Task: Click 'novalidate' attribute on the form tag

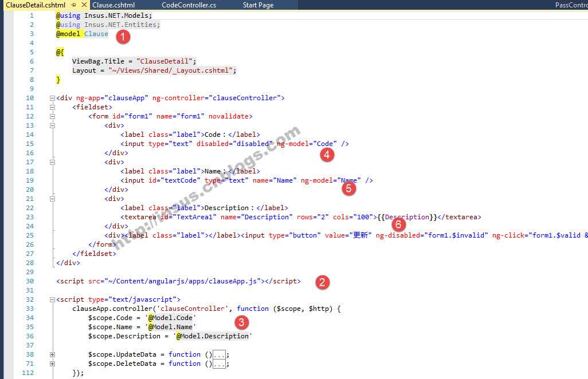Action: [x=228, y=116]
